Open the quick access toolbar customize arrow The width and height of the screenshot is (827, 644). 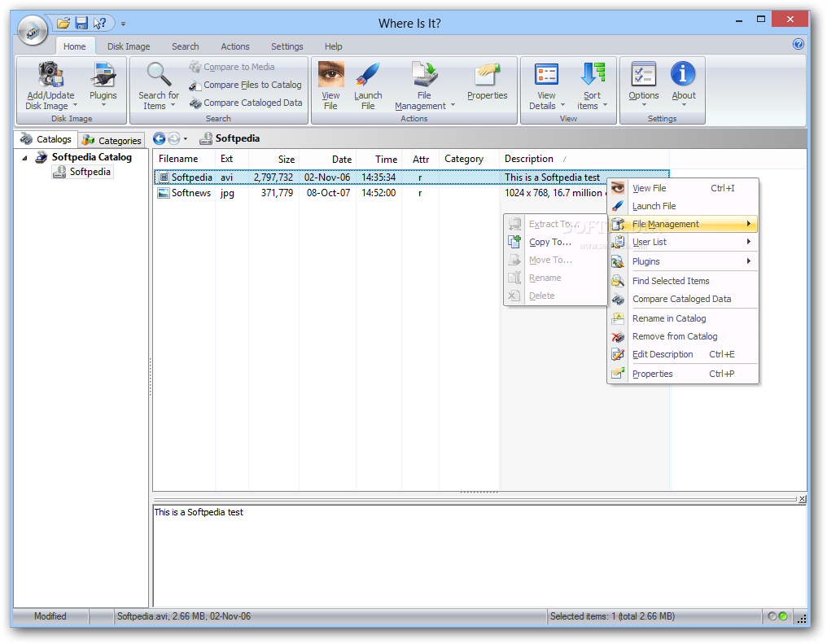123,24
